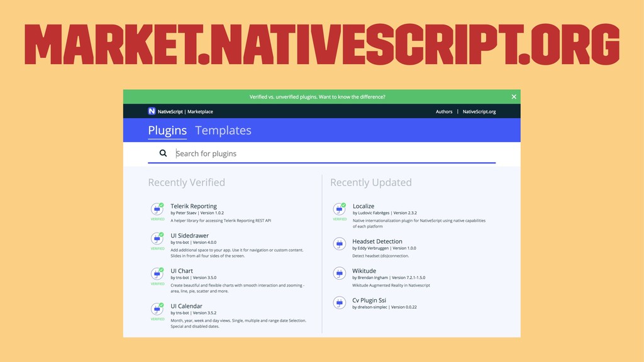Screen dimensions: 644x362
Task: Click the Headset Detection plugin icon
Action: click(339, 244)
